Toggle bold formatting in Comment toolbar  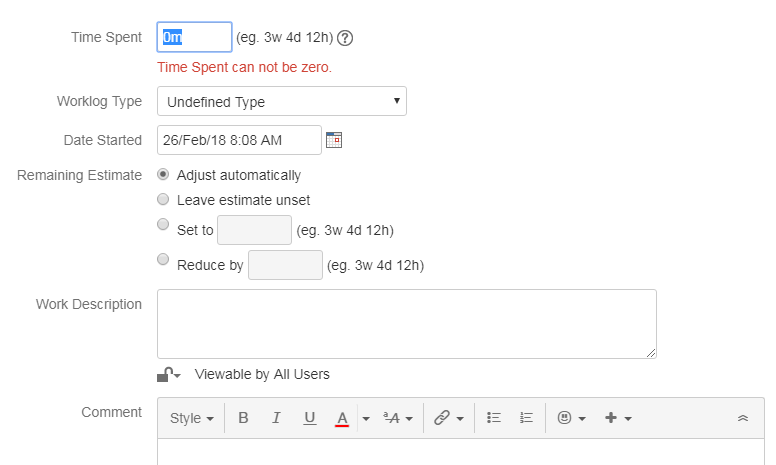pyautogui.click(x=243, y=418)
